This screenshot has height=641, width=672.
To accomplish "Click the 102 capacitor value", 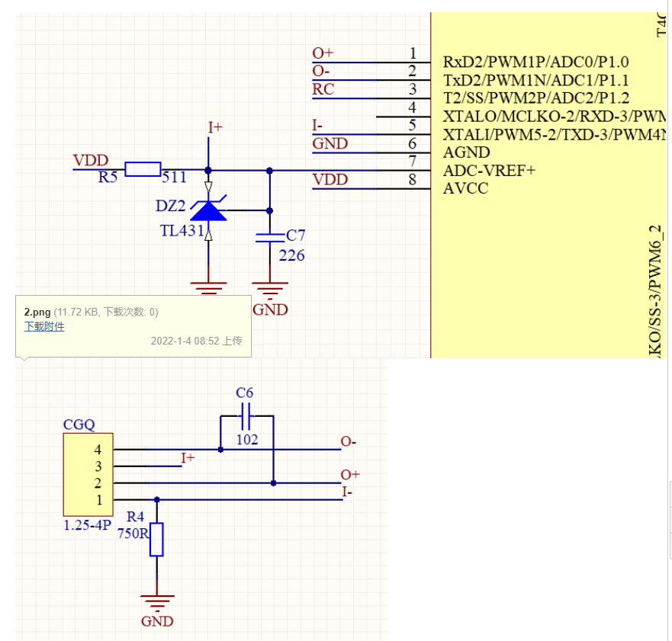I will [247, 440].
